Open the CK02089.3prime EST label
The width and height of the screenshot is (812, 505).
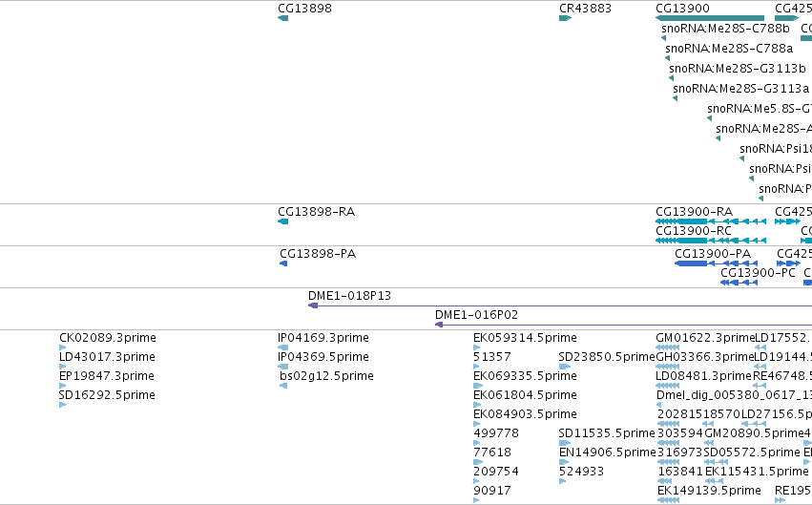click(108, 338)
